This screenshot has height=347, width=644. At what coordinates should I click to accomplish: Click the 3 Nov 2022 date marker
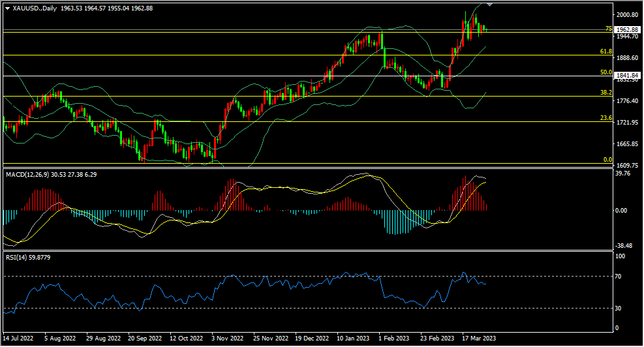[227, 339]
